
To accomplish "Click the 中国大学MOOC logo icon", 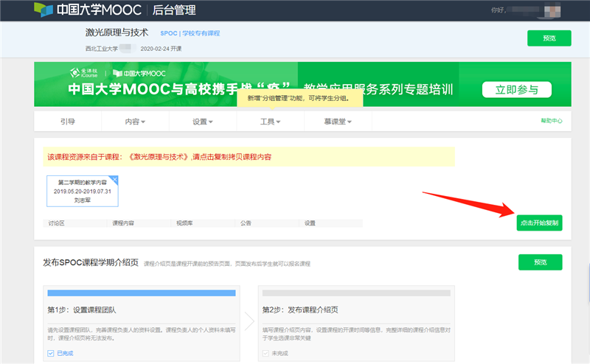I will pos(44,10).
